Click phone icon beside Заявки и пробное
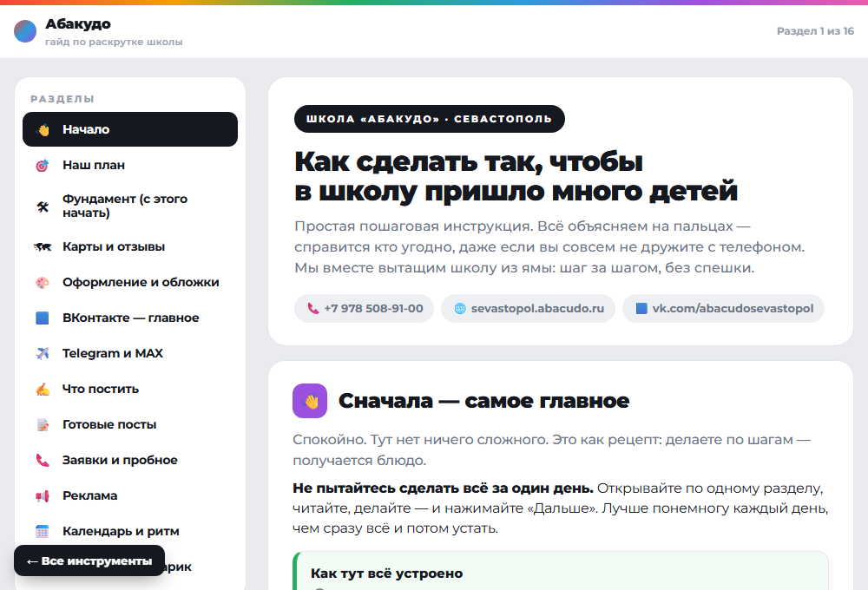 43,460
